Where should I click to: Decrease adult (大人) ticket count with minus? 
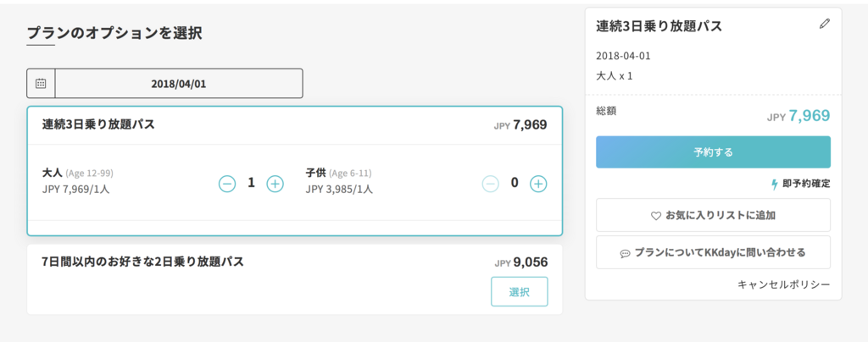(227, 184)
